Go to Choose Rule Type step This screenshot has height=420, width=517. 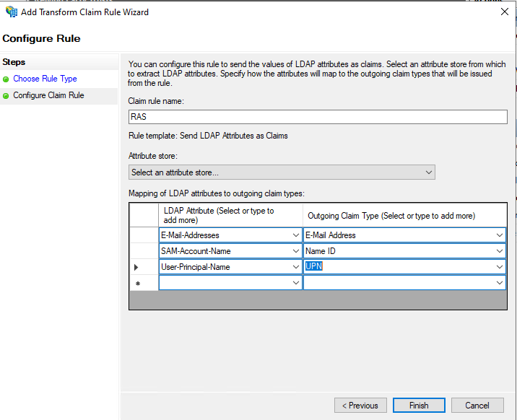(x=45, y=79)
